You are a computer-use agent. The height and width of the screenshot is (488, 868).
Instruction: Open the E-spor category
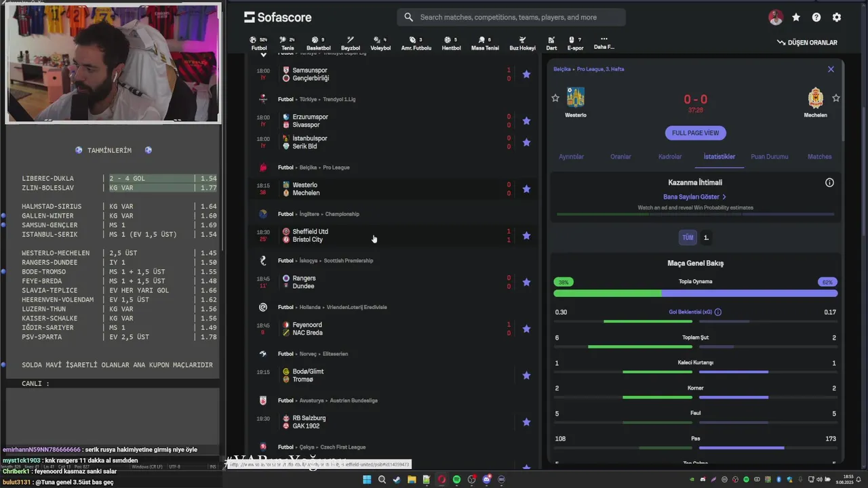[575, 43]
